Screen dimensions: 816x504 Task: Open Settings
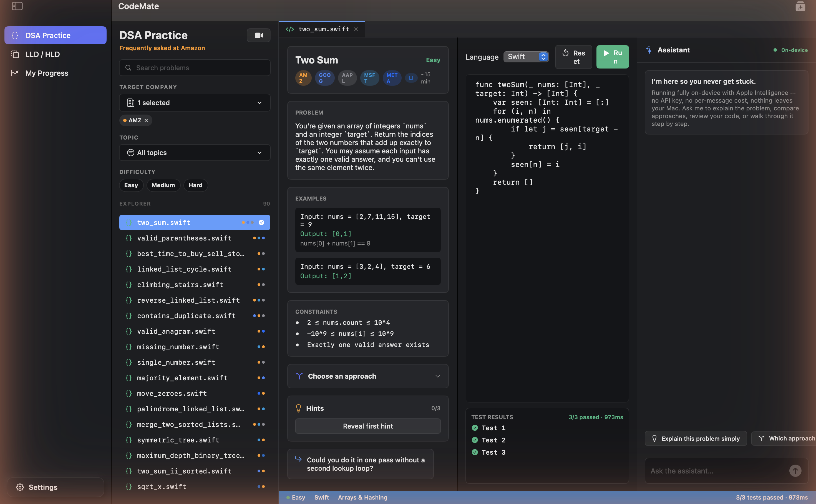(x=55, y=487)
